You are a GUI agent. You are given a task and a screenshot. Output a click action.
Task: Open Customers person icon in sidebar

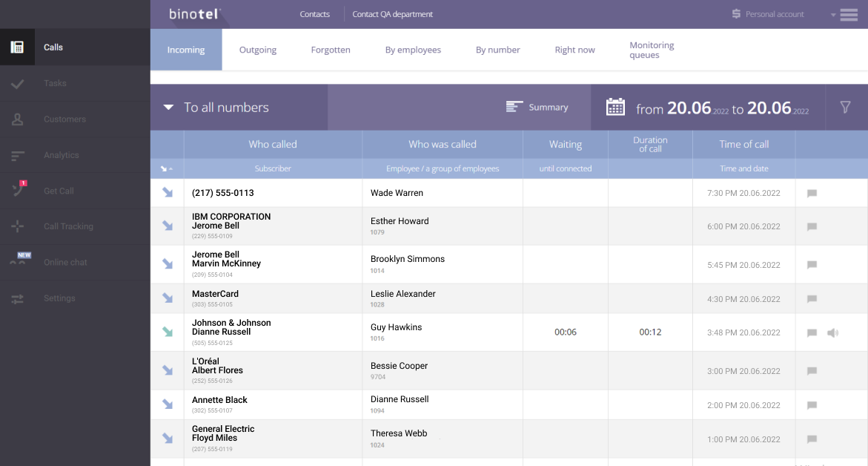click(17, 119)
